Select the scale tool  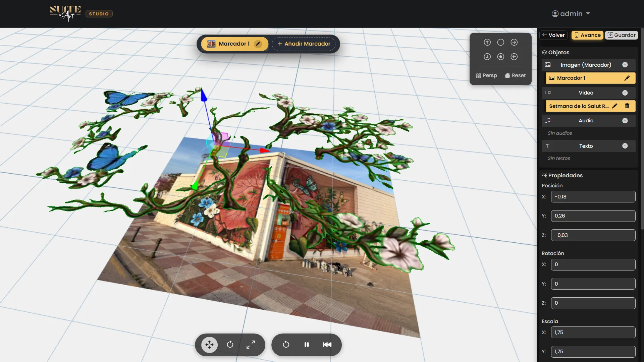pos(251,345)
